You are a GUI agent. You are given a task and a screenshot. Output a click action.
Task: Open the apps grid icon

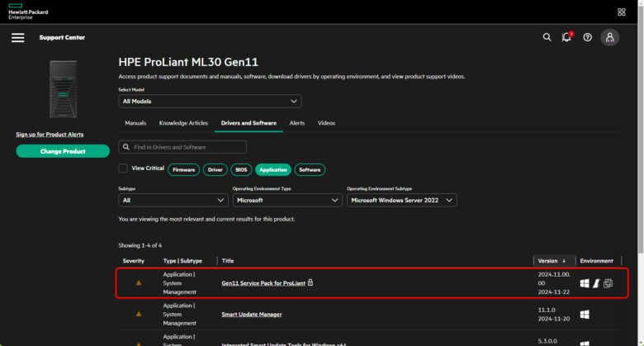pyautogui.click(x=622, y=12)
